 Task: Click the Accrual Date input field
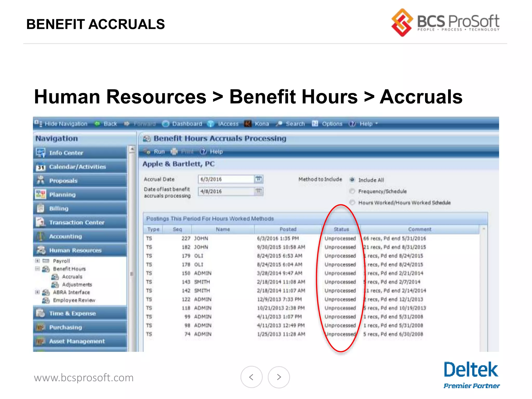226,179
